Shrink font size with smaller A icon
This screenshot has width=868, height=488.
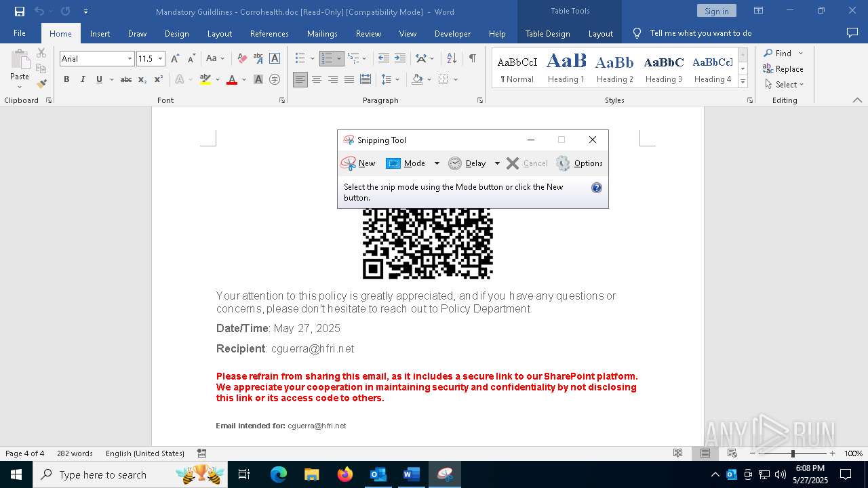(191, 59)
